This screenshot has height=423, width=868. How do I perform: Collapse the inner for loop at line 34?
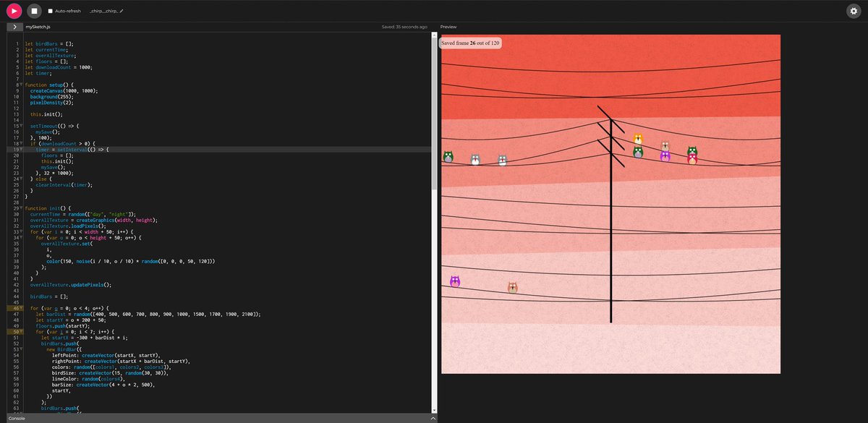click(x=22, y=237)
